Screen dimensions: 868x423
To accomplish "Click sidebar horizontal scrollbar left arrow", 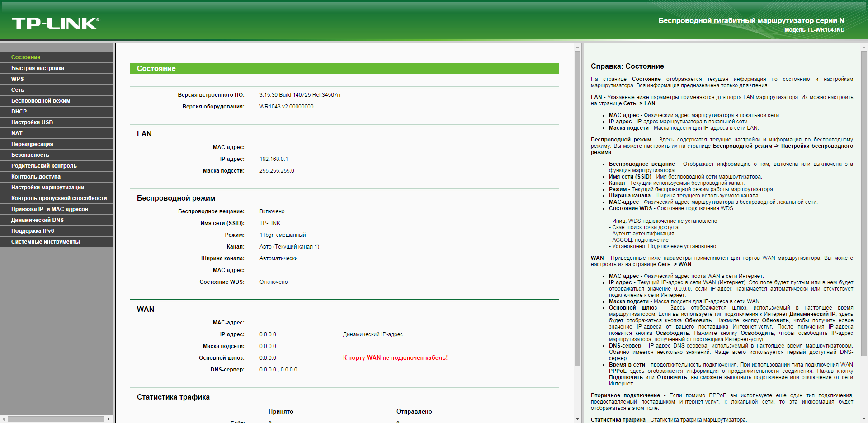I will [4, 419].
